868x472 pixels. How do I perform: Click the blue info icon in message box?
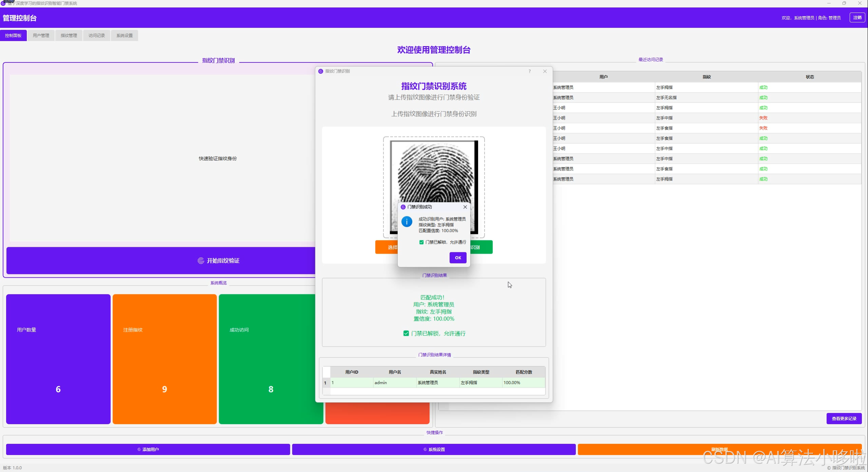(x=407, y=222)
